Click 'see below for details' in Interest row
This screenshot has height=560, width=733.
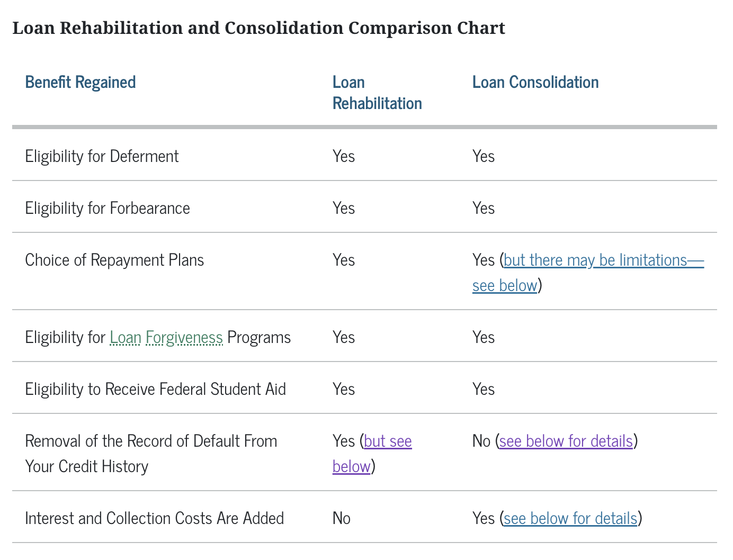click(x=570, y=519)
